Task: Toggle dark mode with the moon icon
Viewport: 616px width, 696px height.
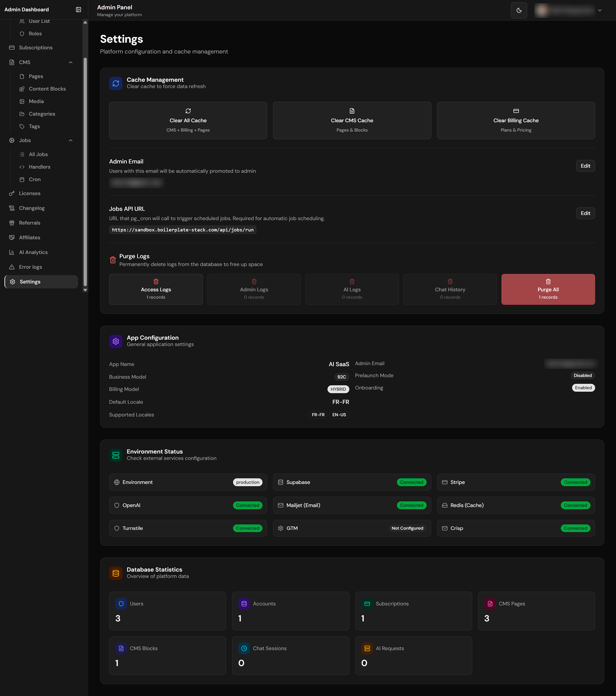Action: [x=519, y=10]
